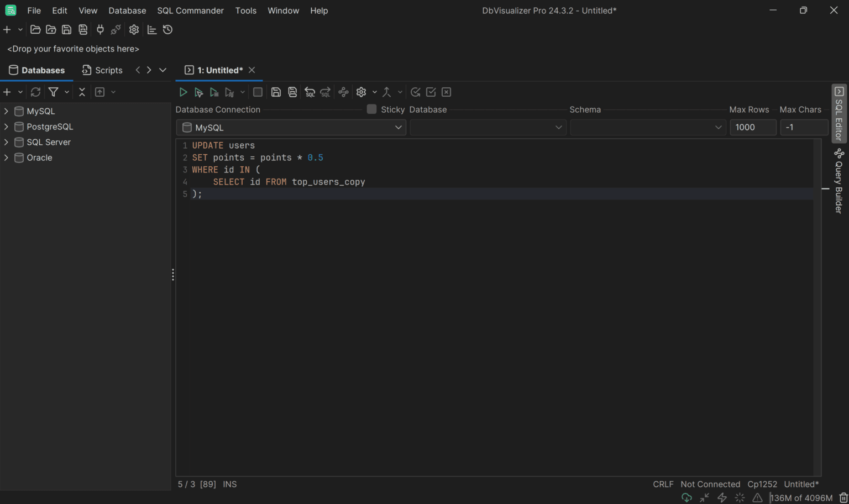849x504 pixels.
Task: Toggle the Sticky database checkbox
Action: coord(371,109)
